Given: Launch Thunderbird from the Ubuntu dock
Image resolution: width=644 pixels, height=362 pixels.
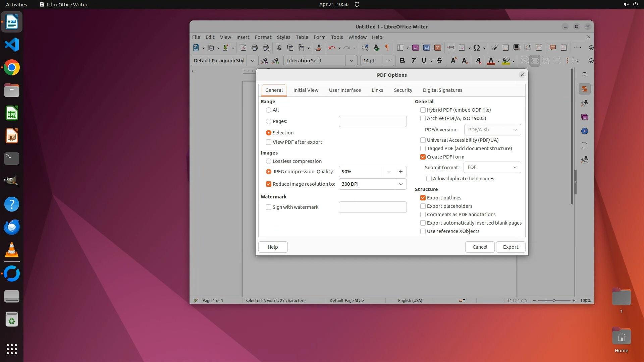Looking at the screenshot, I should click(x=12, y=227).
